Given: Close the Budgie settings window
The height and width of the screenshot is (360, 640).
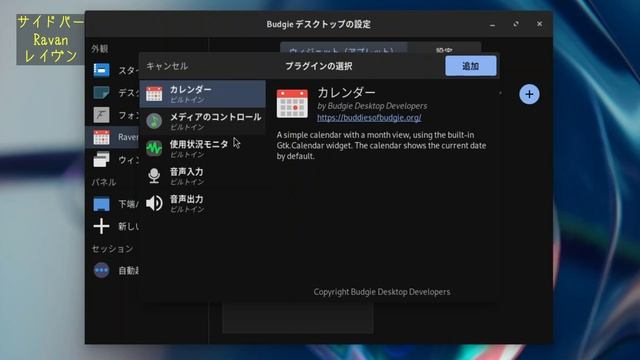Looking at the screenshot, I should (x=539, y=24).
